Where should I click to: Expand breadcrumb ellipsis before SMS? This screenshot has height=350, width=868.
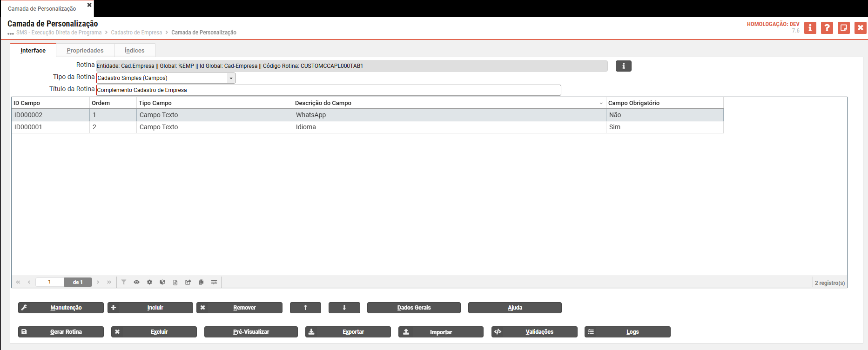click(10, 33)
